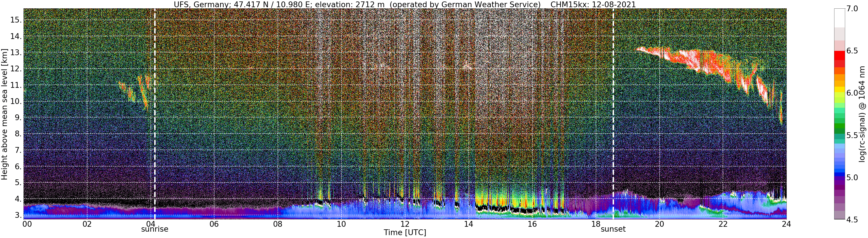Click the colorbar tick label '6.5'
The height and width of the screenshot is (238, 868).
(852, 51)
